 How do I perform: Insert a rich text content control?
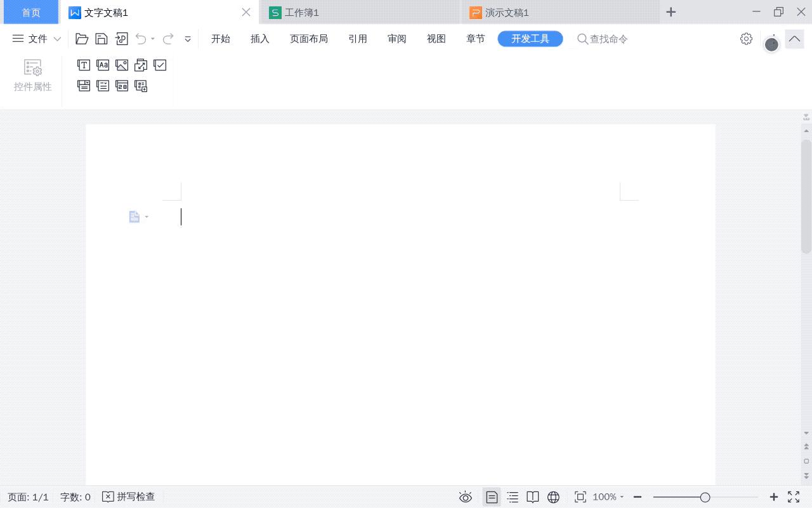coord(83,64)
